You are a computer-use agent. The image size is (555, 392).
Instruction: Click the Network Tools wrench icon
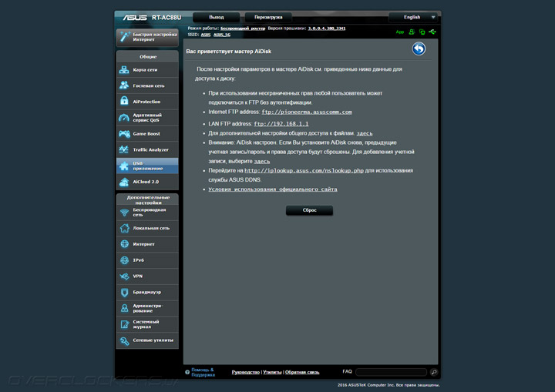(125, 340)
